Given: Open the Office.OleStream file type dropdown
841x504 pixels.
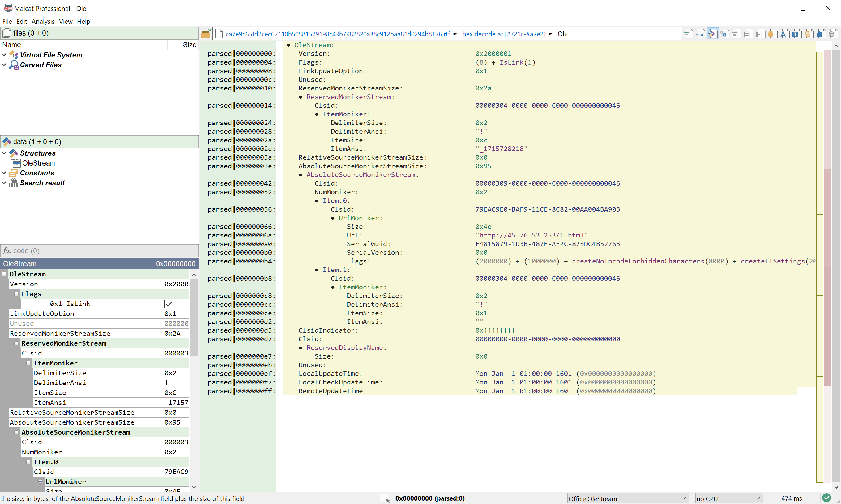Looking at the screenshot, I should pos(628,498).
